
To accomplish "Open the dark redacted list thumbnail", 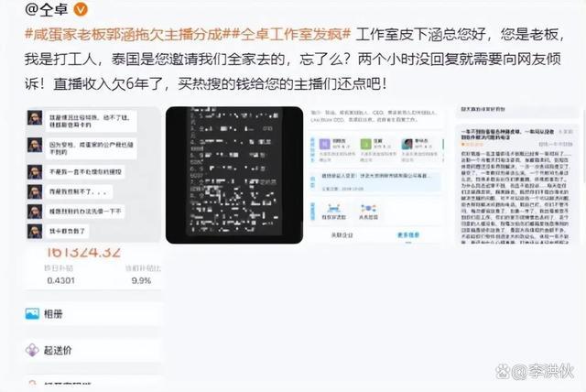I will click(x=234, y=175).
